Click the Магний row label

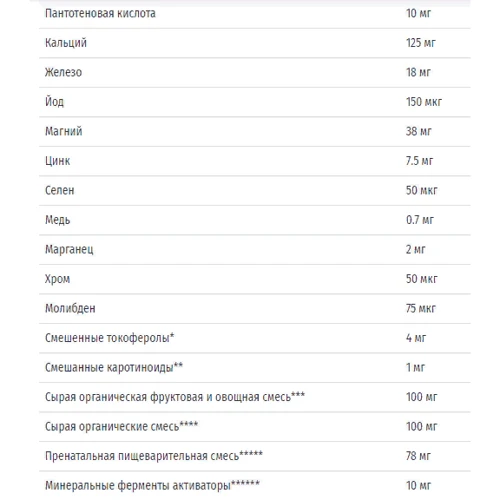pos(64,131)
